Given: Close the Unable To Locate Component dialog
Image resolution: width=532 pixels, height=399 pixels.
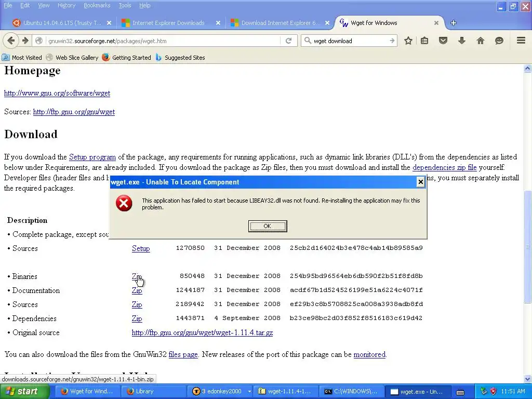Looking at the screenshot, I should coord(420,182).
